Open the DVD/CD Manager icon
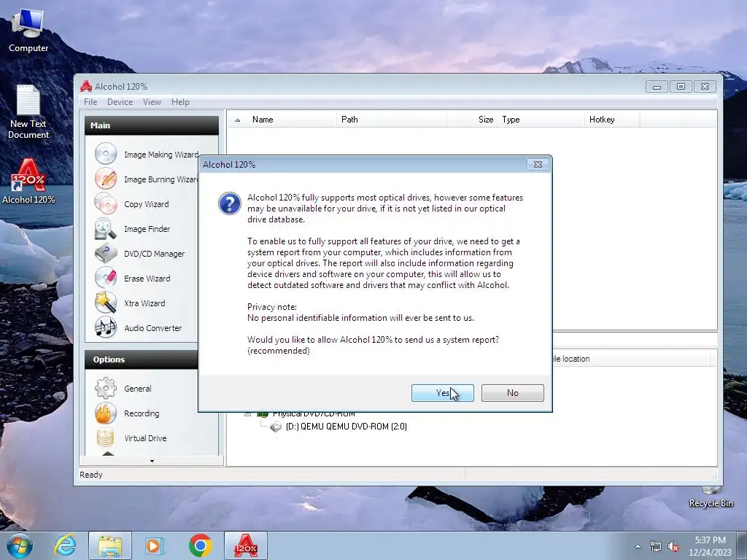This screenshot has width=747, height=560. click(106, 253)
